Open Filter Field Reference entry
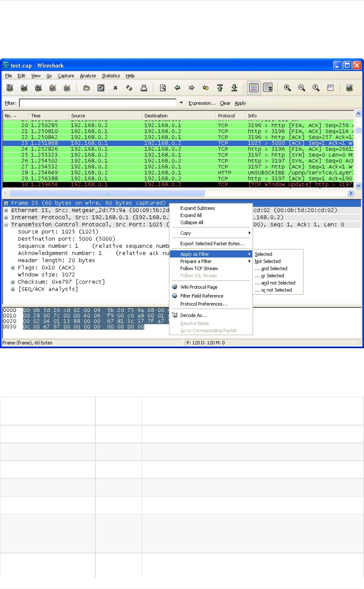Image resolution: width=364 pixels, height=589 pixels. tap(211, 296)
